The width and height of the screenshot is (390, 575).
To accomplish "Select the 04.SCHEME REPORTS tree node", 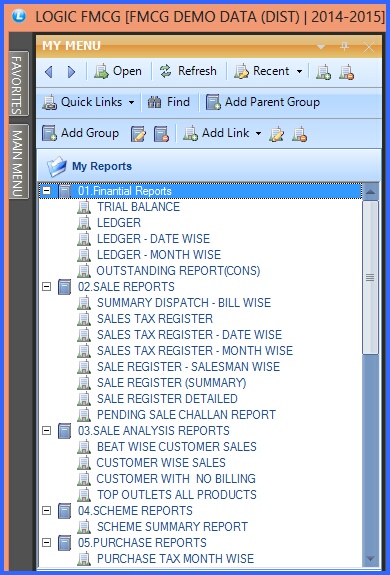I will coord(135,510).
